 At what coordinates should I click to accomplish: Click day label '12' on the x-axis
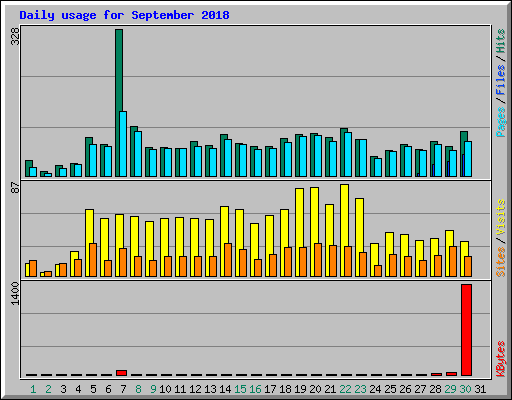[x=195, y=389]
